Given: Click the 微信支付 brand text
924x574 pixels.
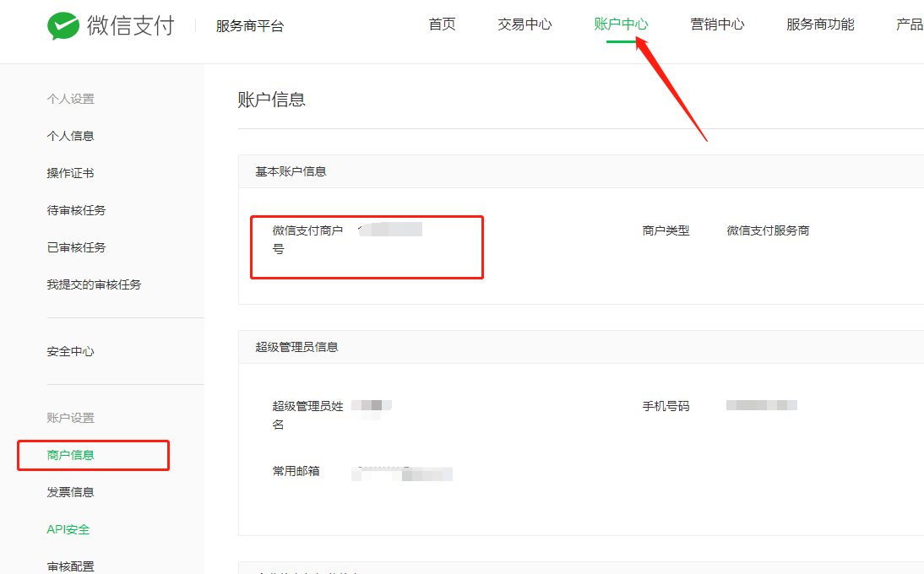Looking at the screenshot, I should point(131,25).
